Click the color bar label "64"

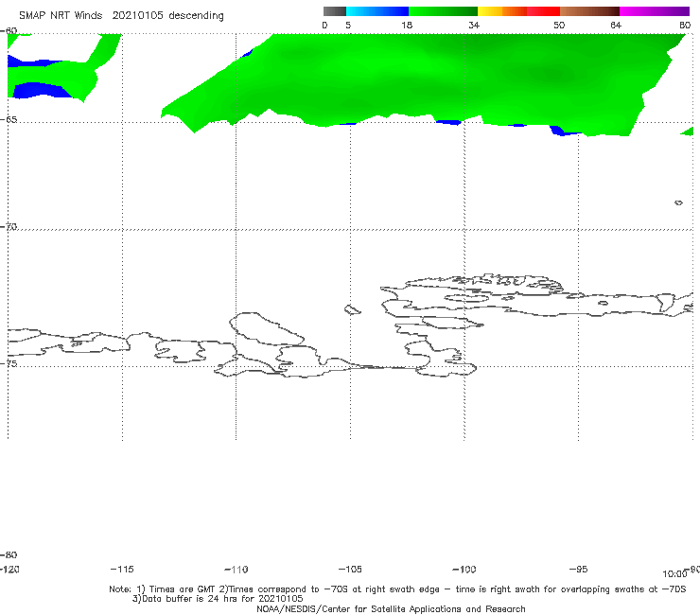click(x=616, y=25)
